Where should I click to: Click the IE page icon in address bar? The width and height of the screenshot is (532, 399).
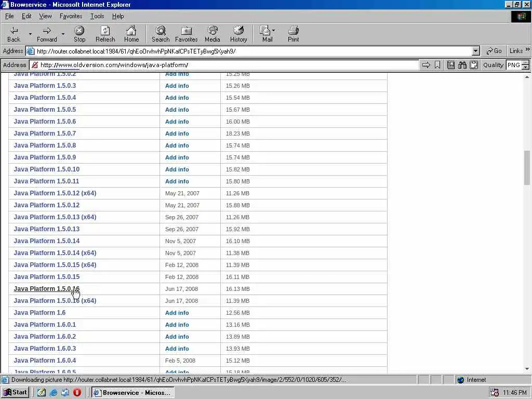pyautogui.click(x=31, y=51)
